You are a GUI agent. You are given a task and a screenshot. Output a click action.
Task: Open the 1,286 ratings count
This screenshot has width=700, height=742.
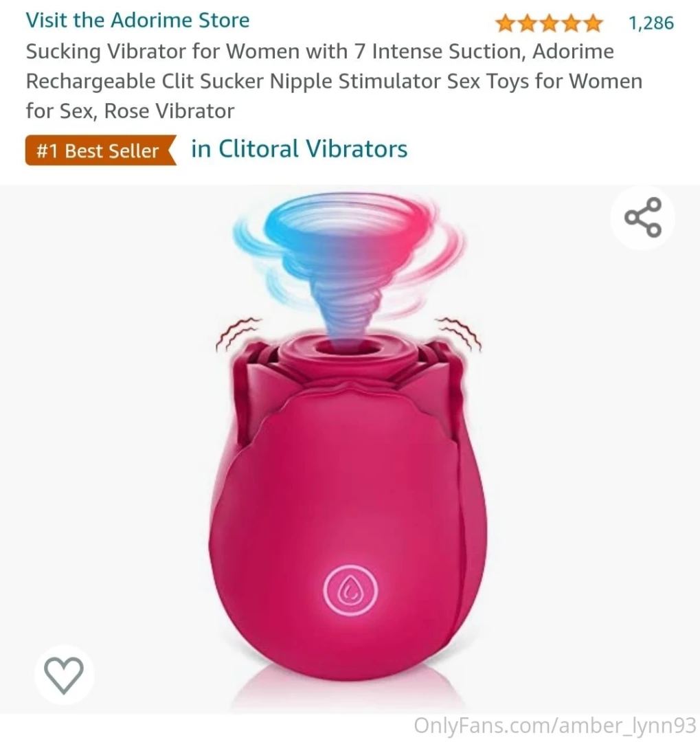tap(651, 23)
